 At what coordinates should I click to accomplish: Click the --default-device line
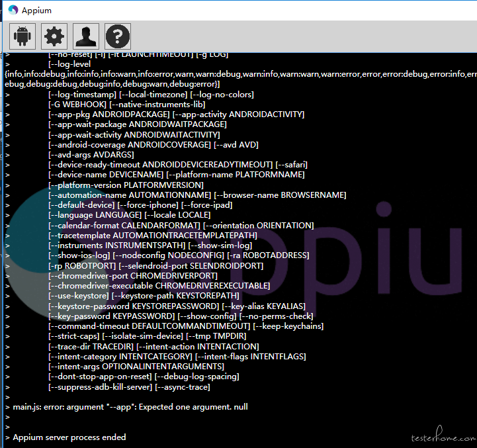(140, 205)
